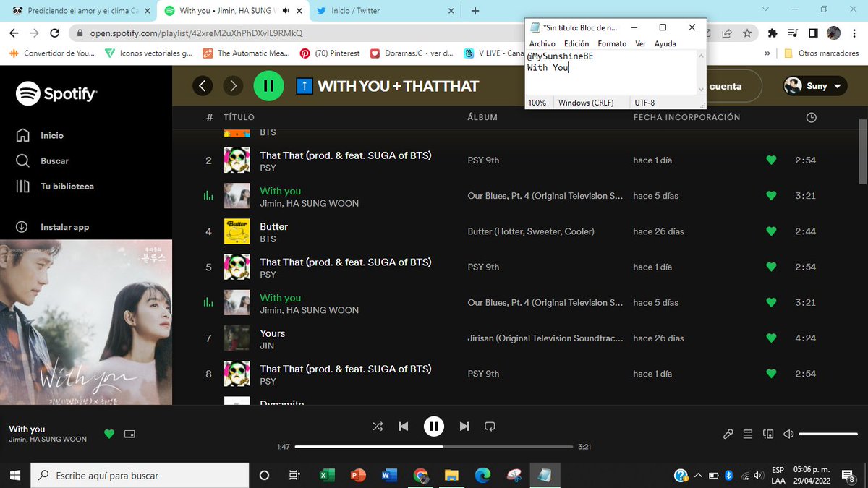The width and height of the screenshot is (868, 488).
Task: Open a new browser tab
Action: click(x=475, y=11)
